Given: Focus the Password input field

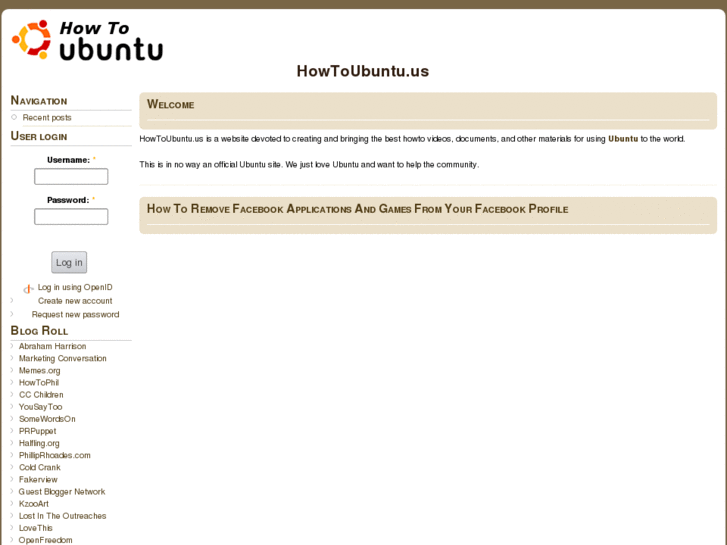Looking at the screenshot, I should point(71,217).
